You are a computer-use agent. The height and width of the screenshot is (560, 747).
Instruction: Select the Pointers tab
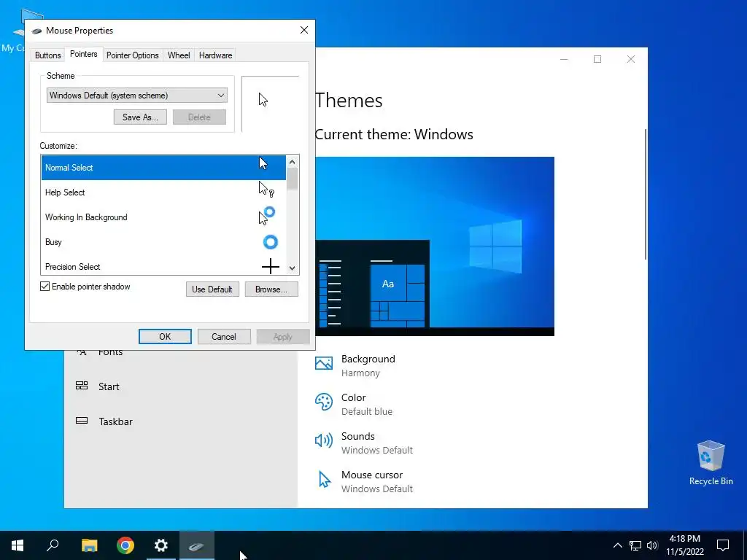(x=83, y=54)
